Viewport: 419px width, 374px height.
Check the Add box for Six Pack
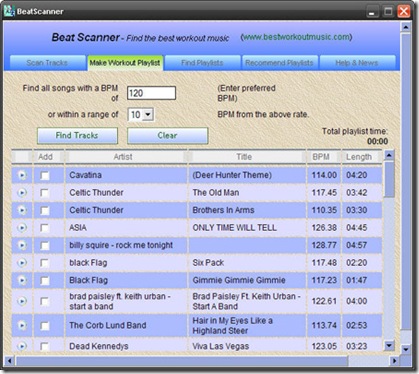coord(45,263)
